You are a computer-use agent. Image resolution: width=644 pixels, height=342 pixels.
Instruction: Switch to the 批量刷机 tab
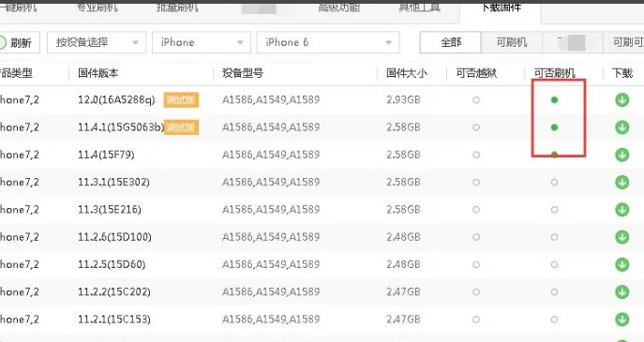tap(177, 7)
